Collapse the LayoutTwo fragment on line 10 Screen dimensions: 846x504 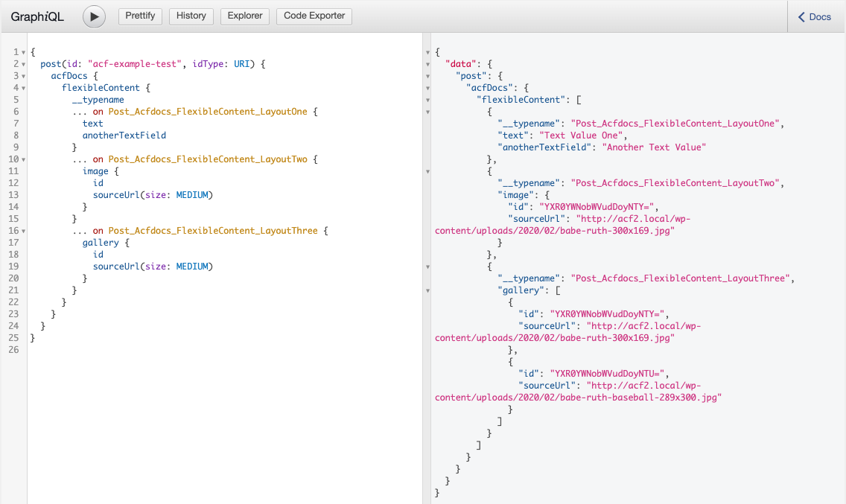[23, 159]
